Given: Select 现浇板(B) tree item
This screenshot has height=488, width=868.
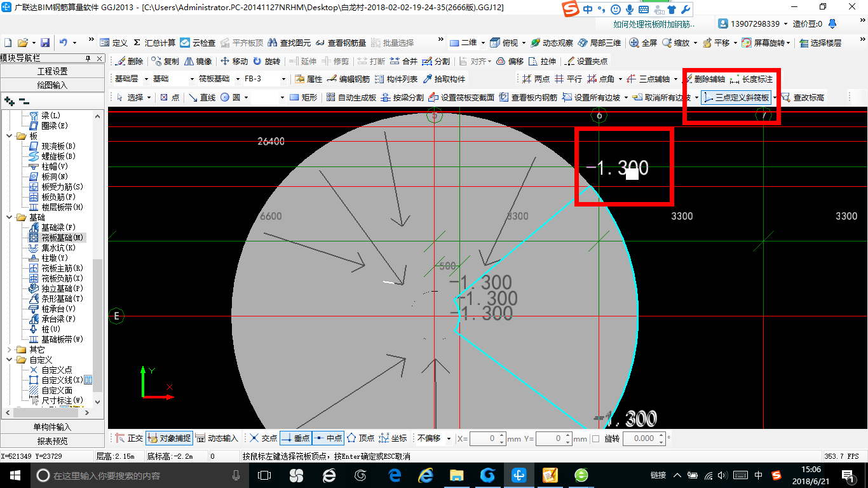Looking at the screenshot, I should pyautogui.click(x=58, y=146).
